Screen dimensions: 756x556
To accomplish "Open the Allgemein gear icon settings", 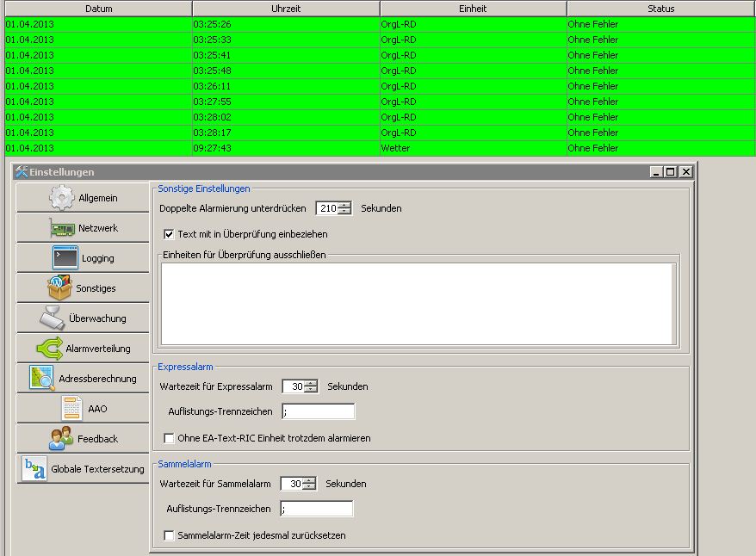I will tap(83, 198).
